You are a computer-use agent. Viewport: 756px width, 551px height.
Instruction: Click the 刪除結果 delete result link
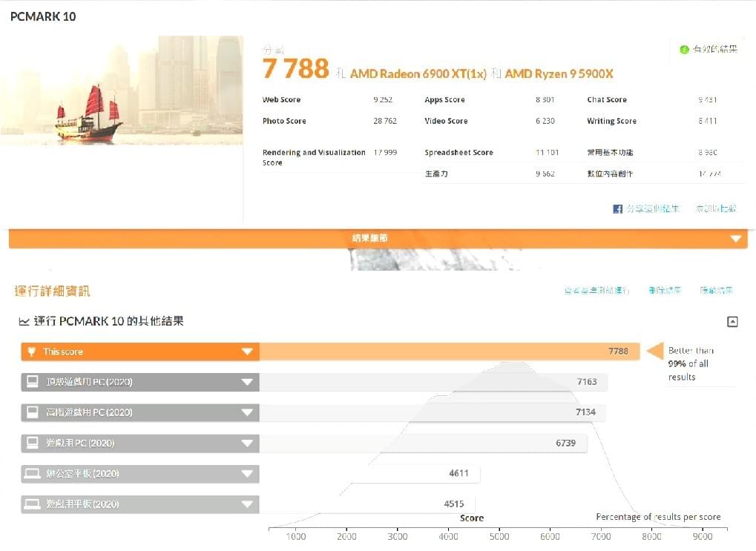[x=665, y=290]
